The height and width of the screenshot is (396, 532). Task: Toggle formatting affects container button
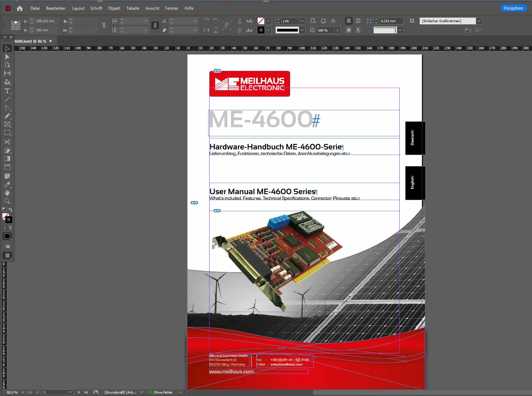coord(5,228)
